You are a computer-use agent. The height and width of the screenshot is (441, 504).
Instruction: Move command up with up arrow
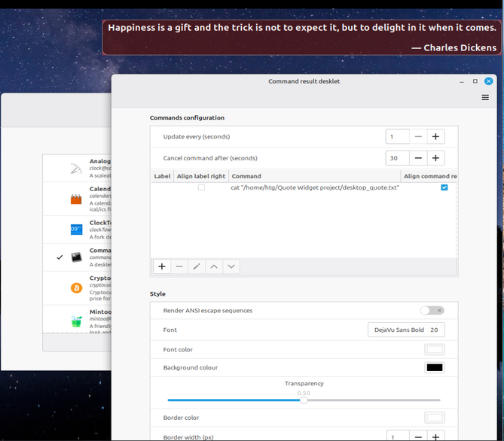214,266
